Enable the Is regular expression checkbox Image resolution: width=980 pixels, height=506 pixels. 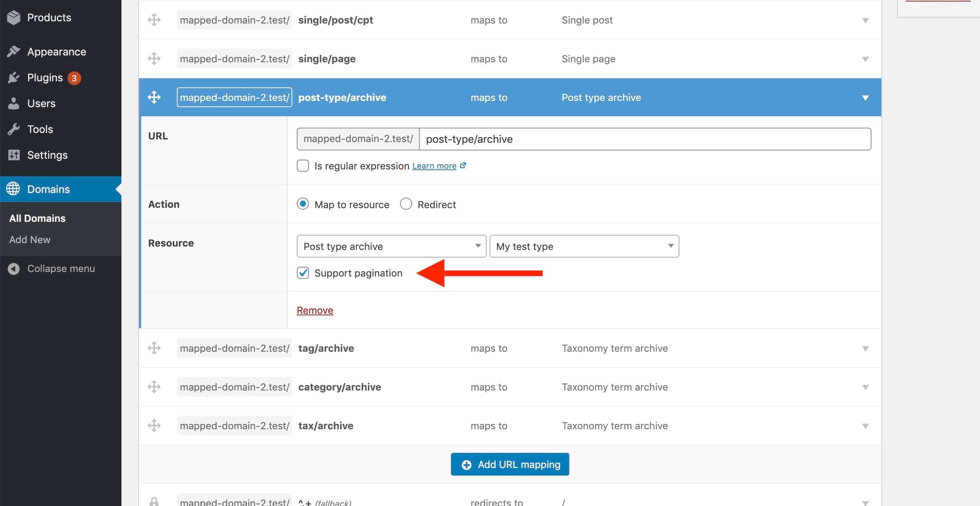[303, 166]
